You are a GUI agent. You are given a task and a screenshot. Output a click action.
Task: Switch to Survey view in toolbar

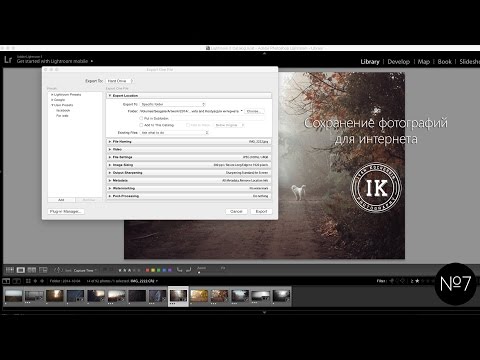[43, 270]
